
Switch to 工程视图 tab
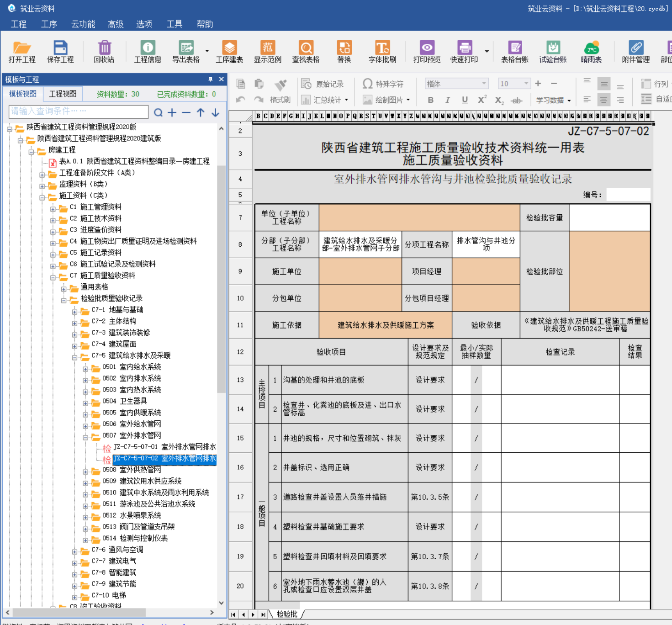pos(63,94)
